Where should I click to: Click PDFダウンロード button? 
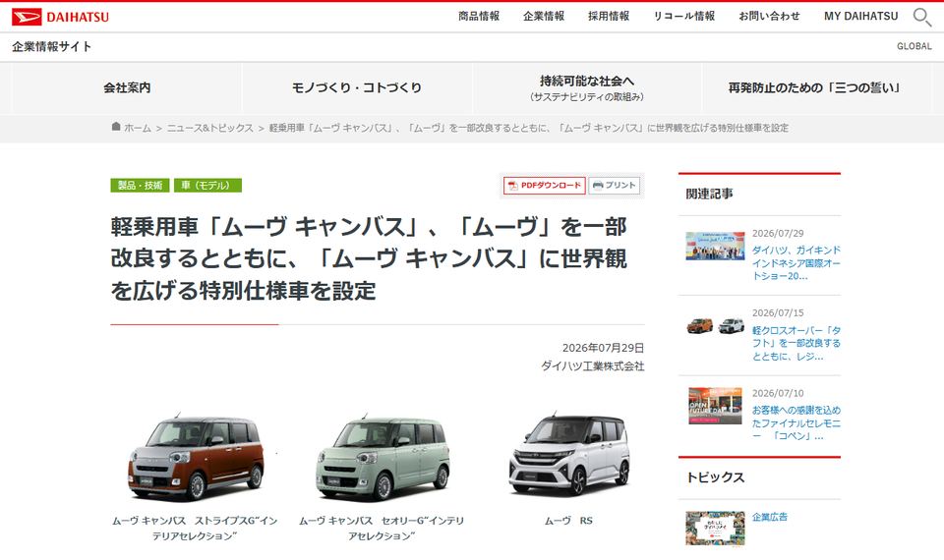pos(544,186)
